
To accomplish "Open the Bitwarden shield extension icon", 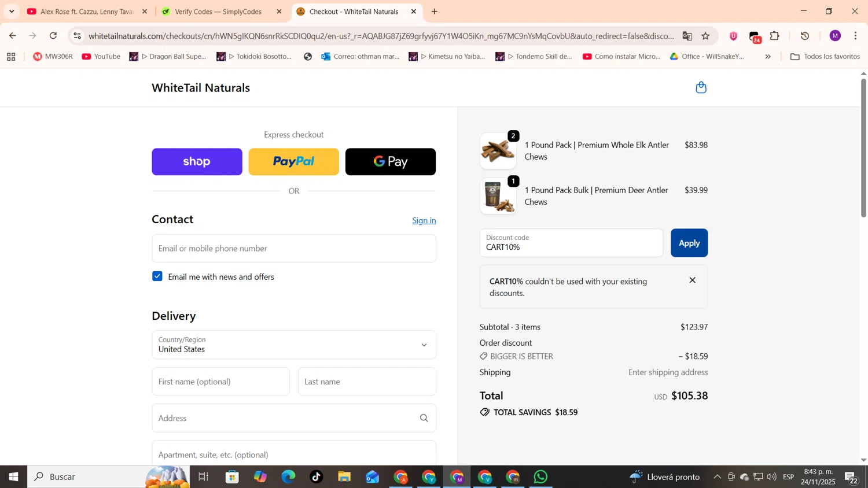I will 733,36.
